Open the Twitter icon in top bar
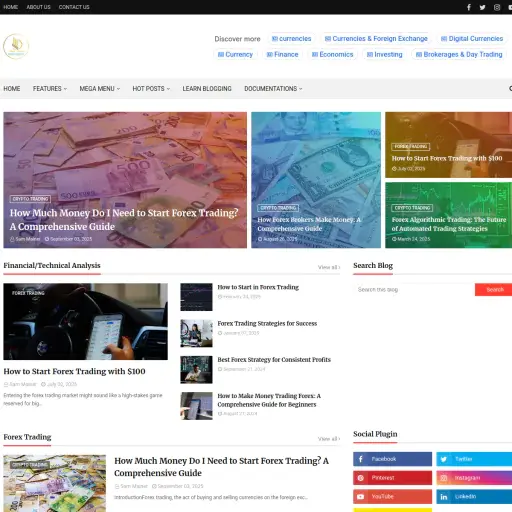 point(482,7)
